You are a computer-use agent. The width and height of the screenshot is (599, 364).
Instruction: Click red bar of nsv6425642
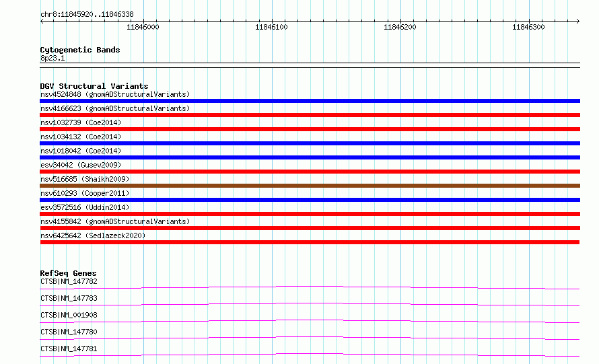[310, 242]
